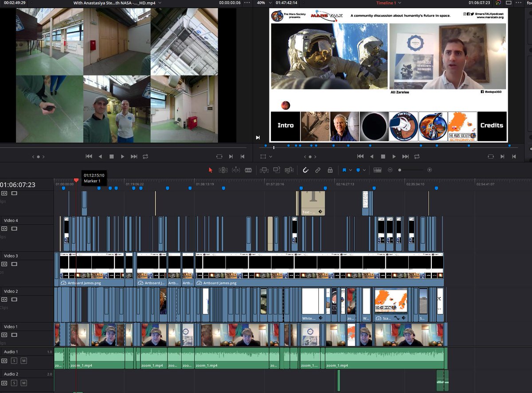Open the marker color dropdown arrow
Screen dimensions: 532x393
364,170
